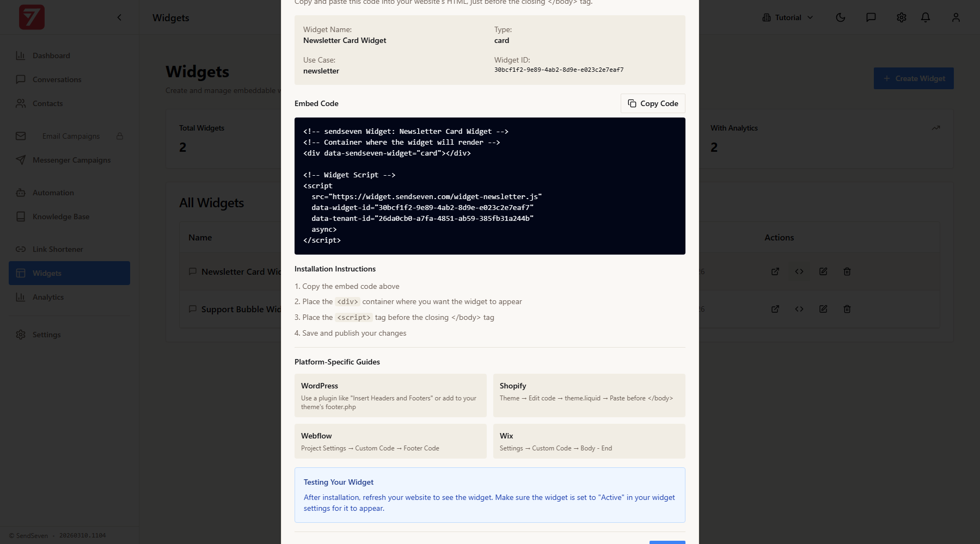
Task: Click the Email Campaigns envelope icon
Action: point(21,136)
